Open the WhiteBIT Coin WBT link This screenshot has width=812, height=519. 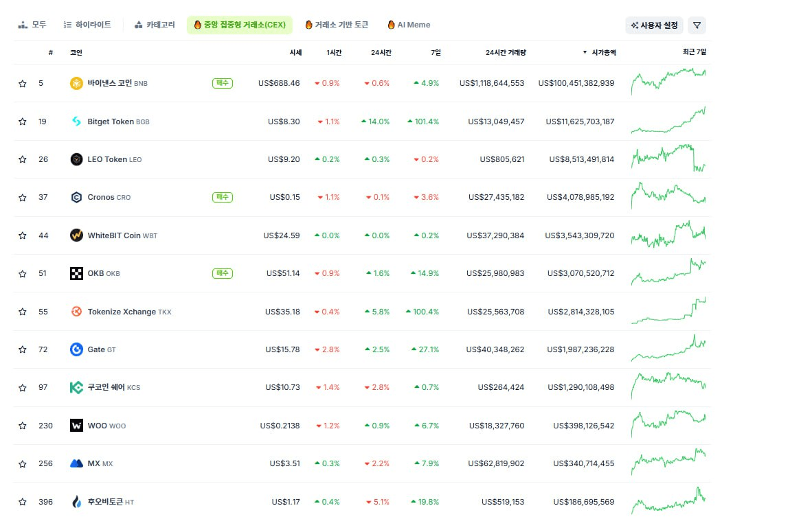point(122,235)
